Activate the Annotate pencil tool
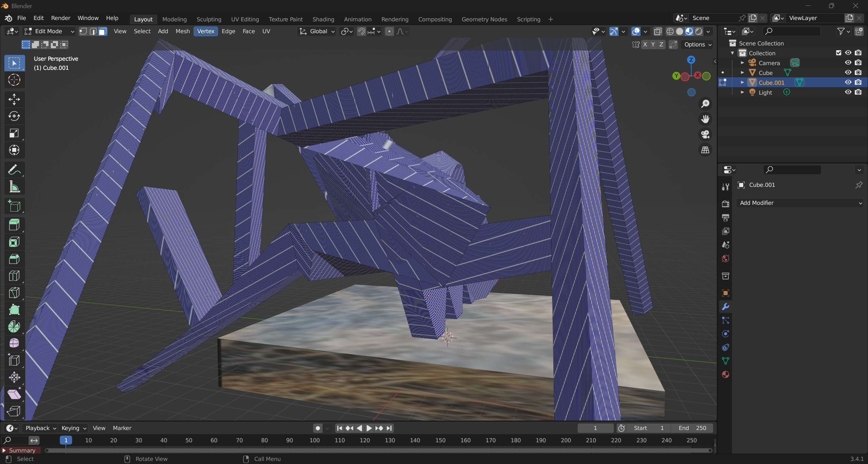The width and height of the screenshot is (868, 464). [14, 170]
